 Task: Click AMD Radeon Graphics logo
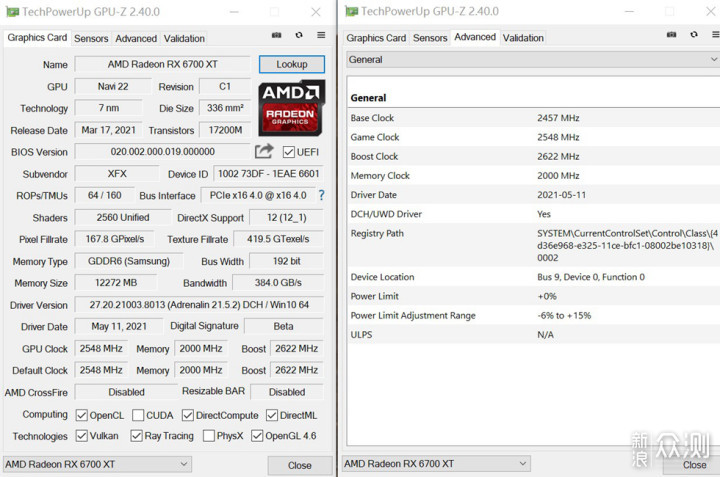tap(292, 108)
